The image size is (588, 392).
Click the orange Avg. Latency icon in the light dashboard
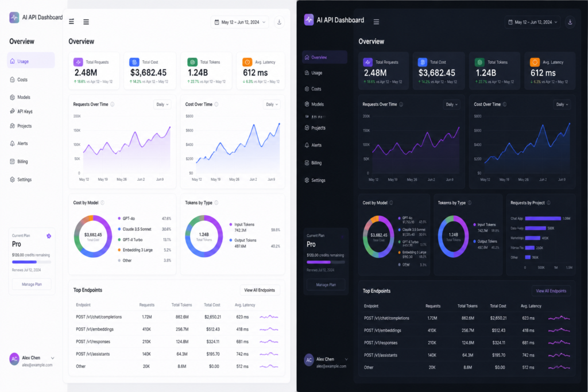(247, 62)
